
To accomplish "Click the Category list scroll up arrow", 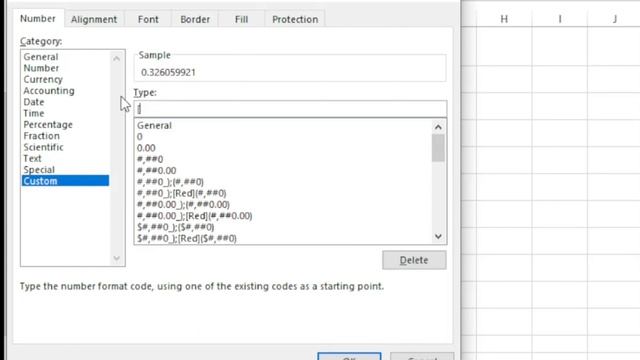I will (x=116, y=59).
